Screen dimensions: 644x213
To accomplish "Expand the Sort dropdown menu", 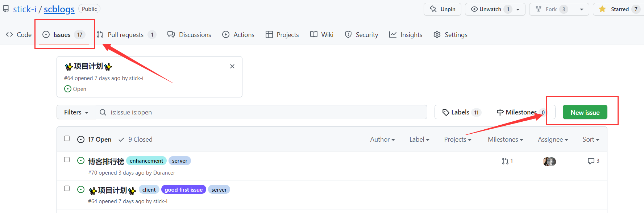I will point(591,139).
